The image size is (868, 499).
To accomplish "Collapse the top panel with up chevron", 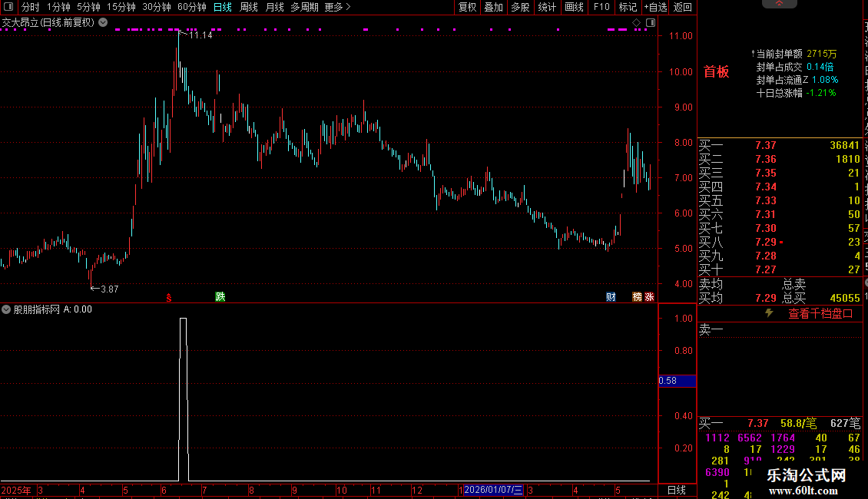I will pos(780,3).
